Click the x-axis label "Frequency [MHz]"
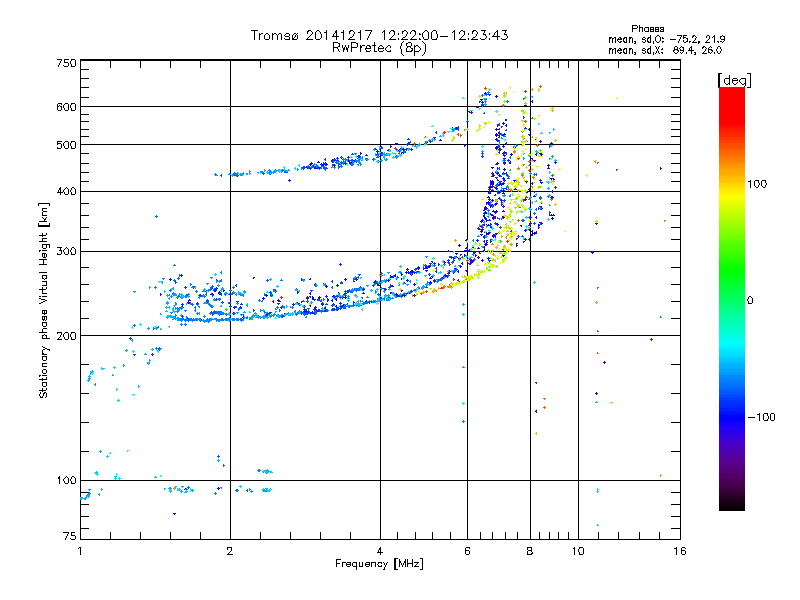800x600 pixels. [x=379, y=564]
